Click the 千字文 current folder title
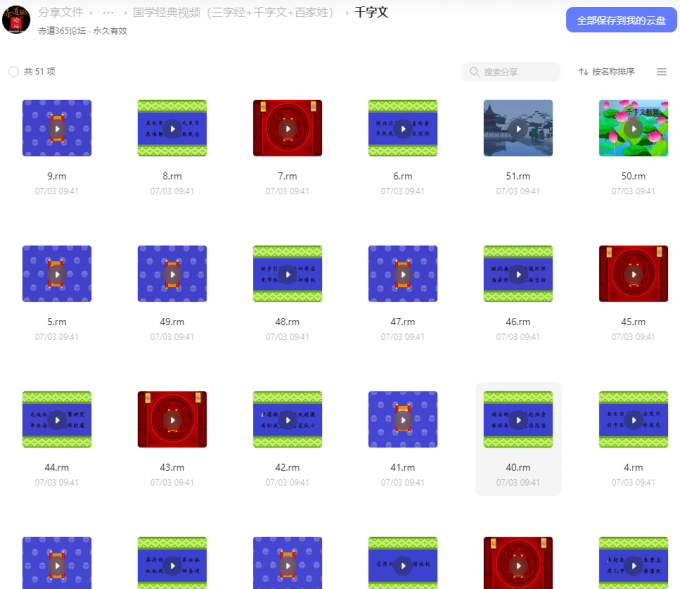The image size is (680, 589). [371, 12]
